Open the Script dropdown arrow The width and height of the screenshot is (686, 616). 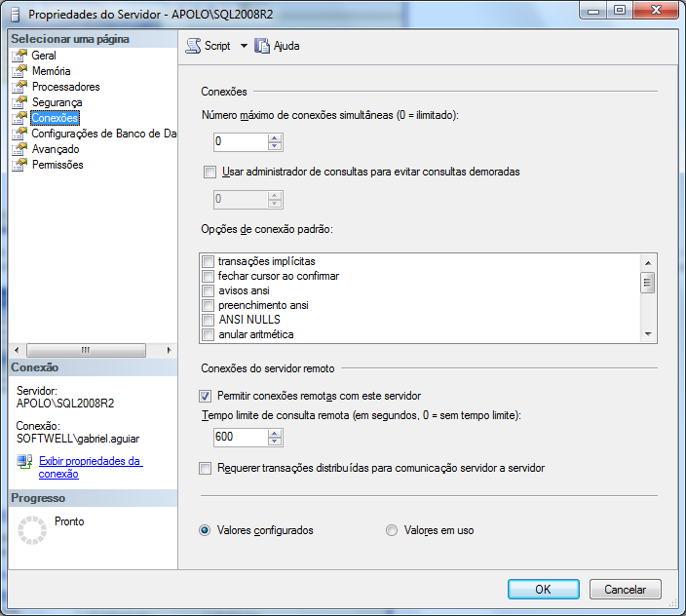pos(244,46)
